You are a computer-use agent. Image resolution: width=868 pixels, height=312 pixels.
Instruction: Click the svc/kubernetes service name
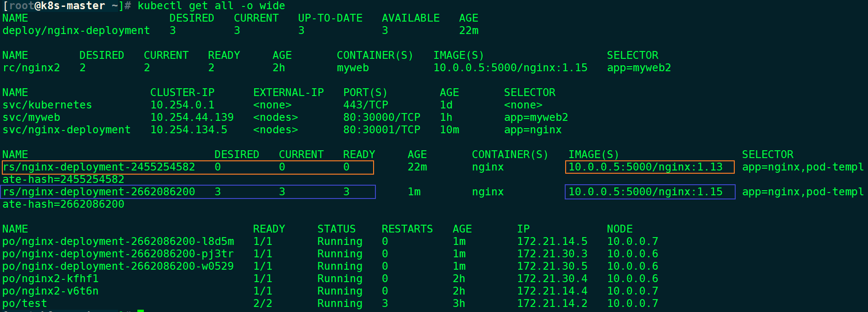(47, 105)
